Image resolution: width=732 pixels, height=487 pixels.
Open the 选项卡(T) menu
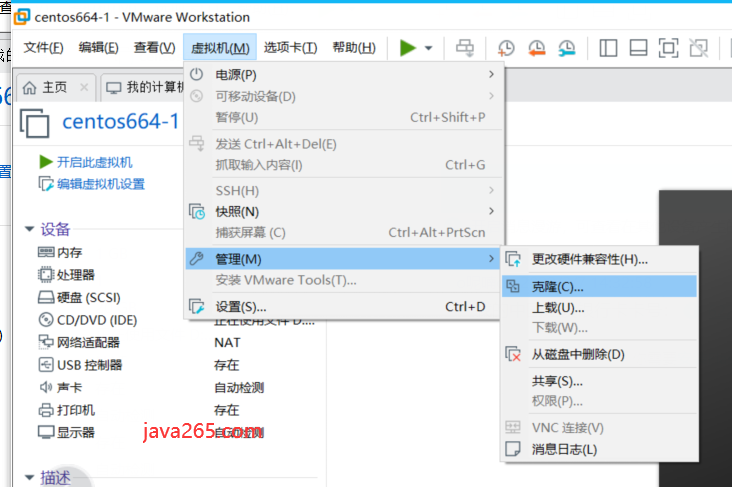[x=290, y=48]
